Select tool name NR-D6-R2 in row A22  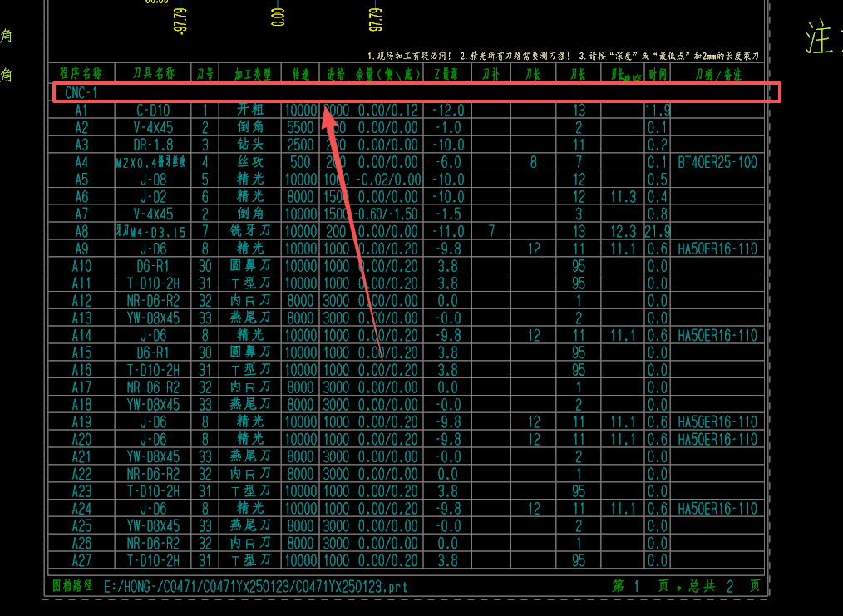pos(153,474)
